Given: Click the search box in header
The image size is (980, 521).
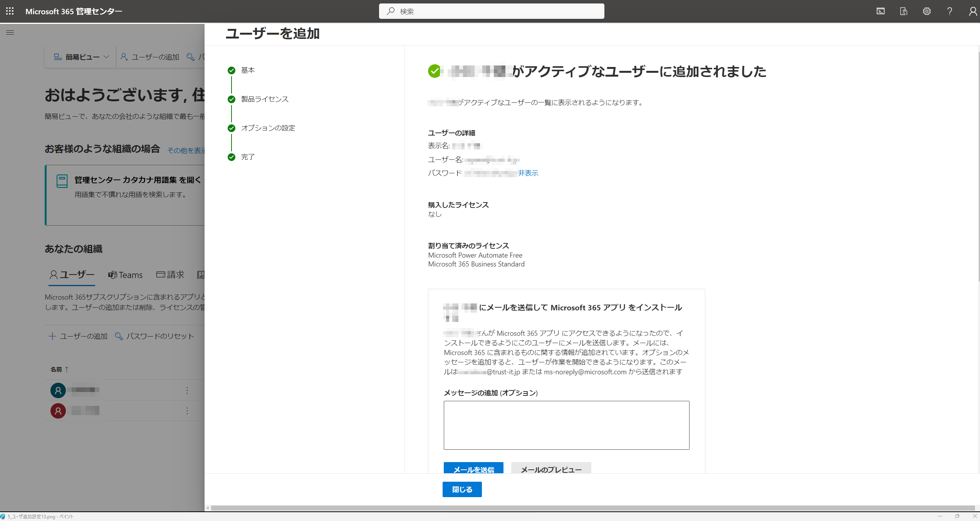Looking at the screenshot, I should tap(492, 11).
